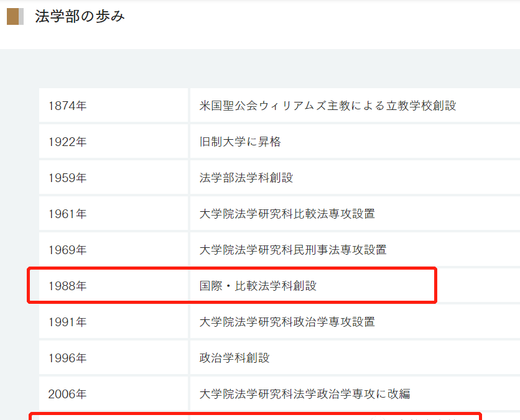Select the 1874年 year cell
Screen dimensions: 520x420
click(113, 106)
